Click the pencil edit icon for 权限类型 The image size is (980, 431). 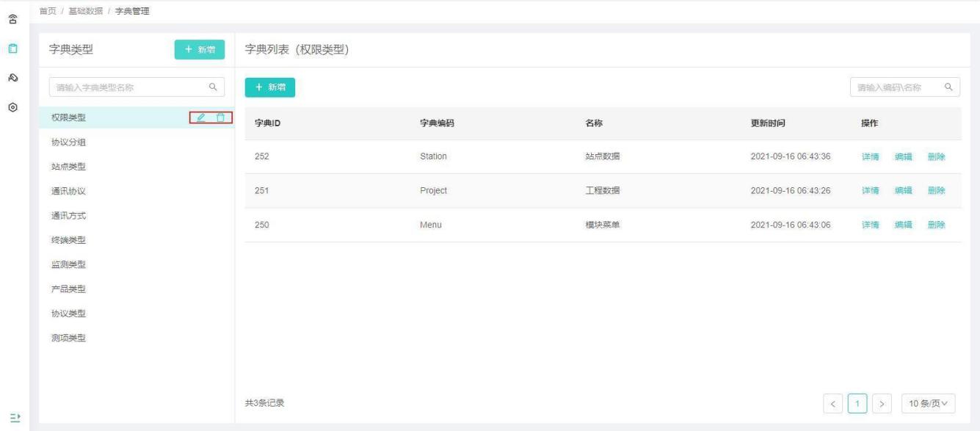tap(200, 118)
